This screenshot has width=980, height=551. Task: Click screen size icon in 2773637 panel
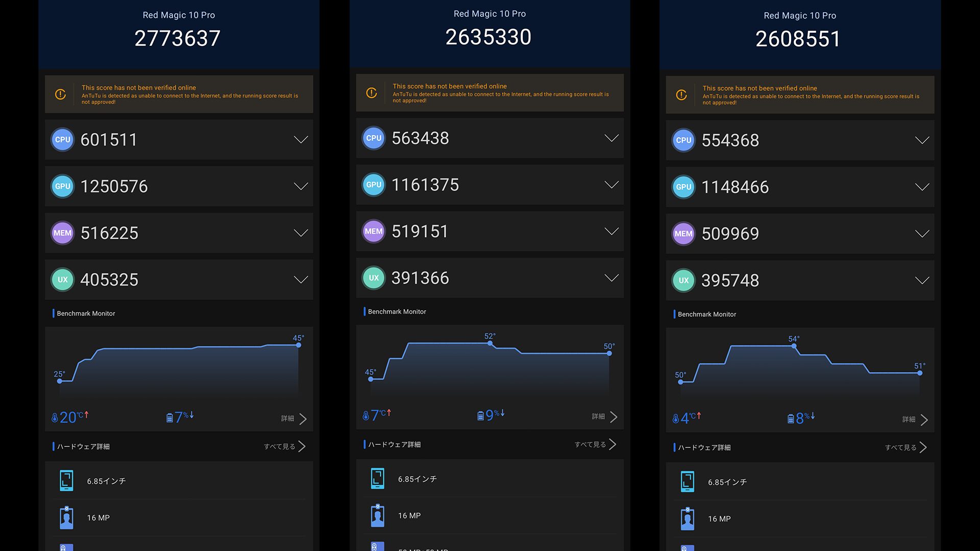pyautogui.click(x=66, y=481)
